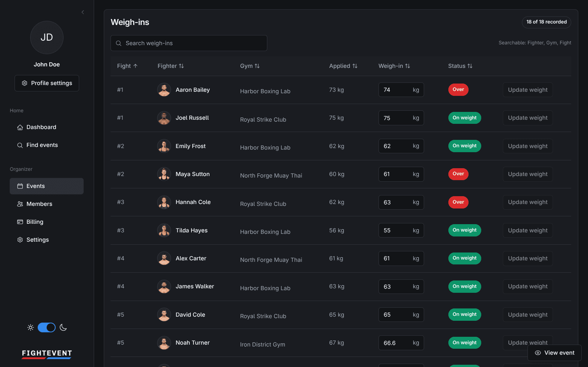Click Aaron Bailey's avatar
This screenshot has width=588, height=367.
(164, 90)
